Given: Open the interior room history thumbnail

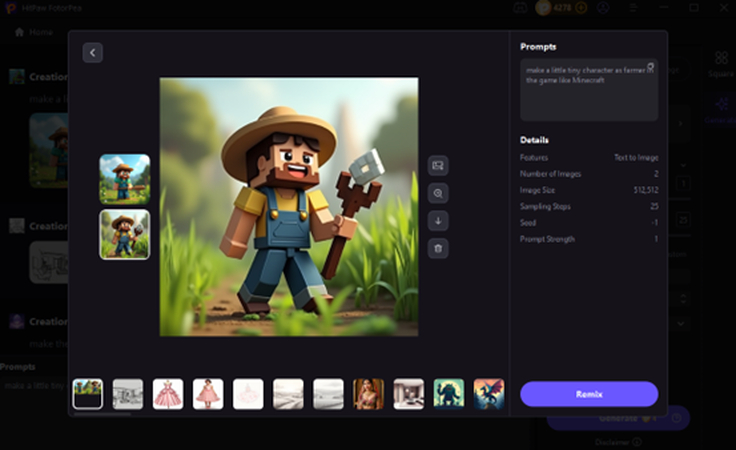Looking at the screenshot, I should point(408,393).
